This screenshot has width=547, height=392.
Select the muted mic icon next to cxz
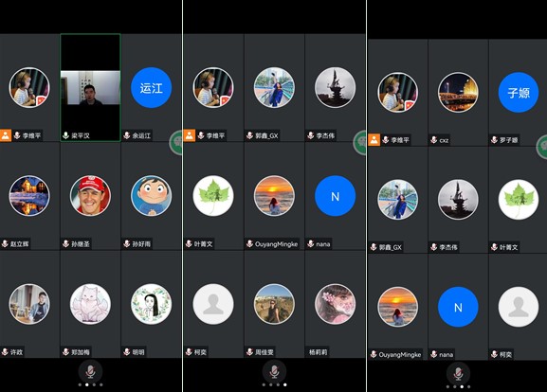(x=433, y=140)
